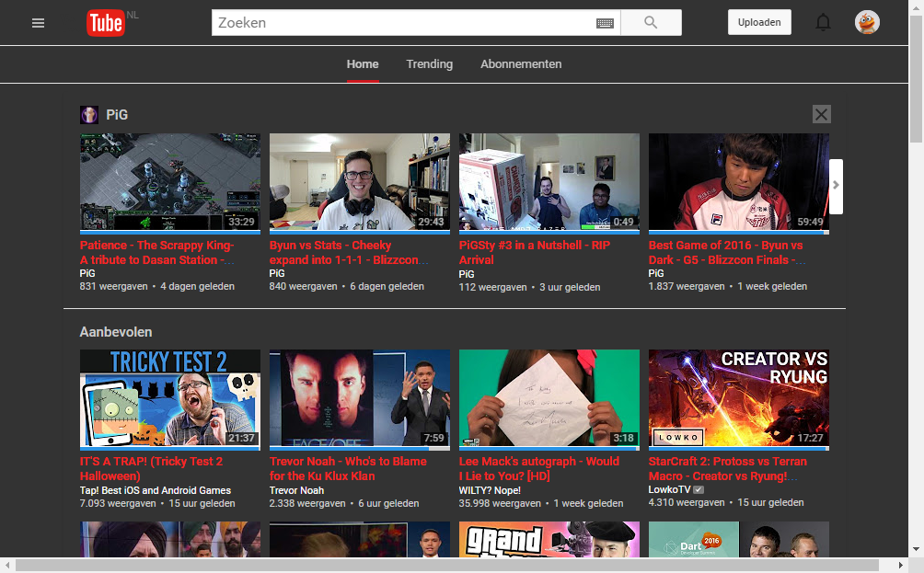
Task: Visit the 'WILTY? Nope!' channel
Action: [490, 490]
